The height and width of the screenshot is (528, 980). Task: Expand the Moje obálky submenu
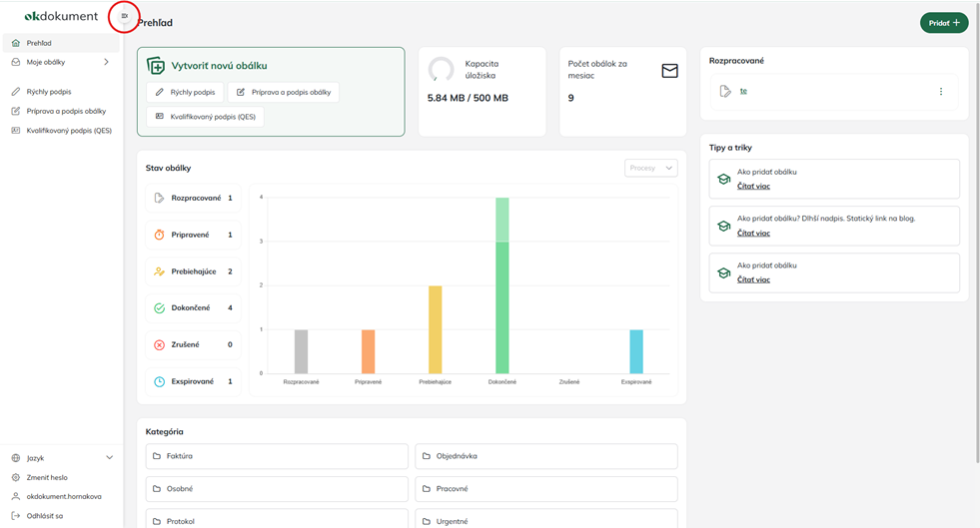tap(106, 62)
